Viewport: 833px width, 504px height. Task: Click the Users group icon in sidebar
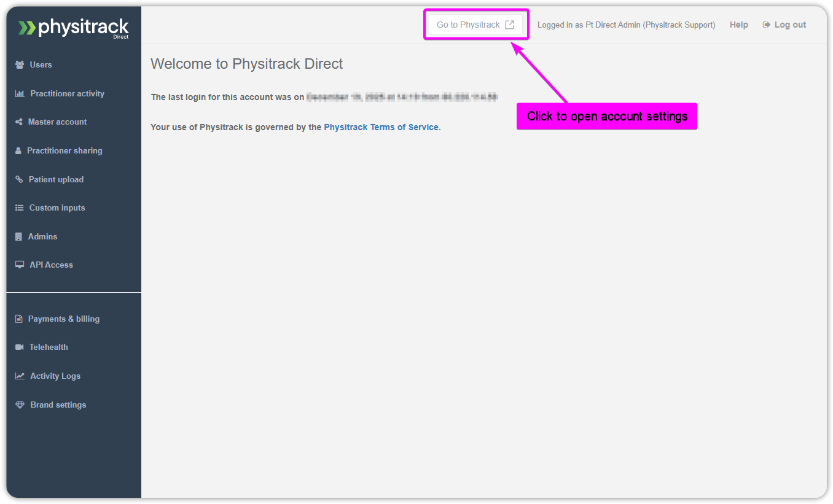tap(20, 64)
